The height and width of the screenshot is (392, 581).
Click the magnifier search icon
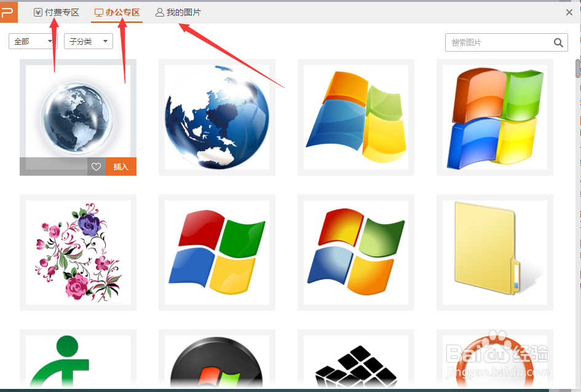pos(558,43)
